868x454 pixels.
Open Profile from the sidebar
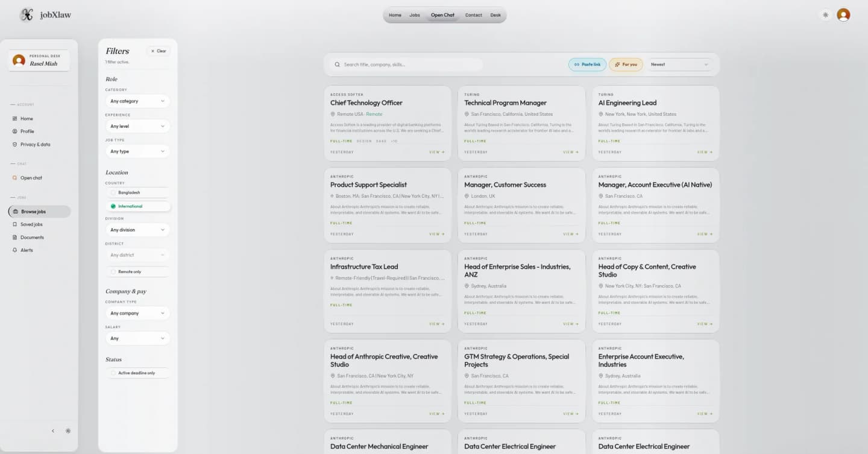27,131
